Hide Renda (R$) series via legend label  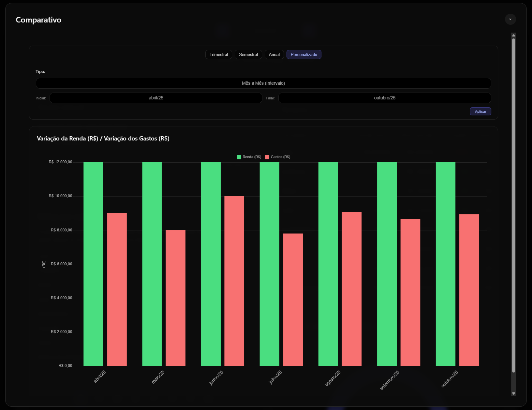(x=252, y=157)
